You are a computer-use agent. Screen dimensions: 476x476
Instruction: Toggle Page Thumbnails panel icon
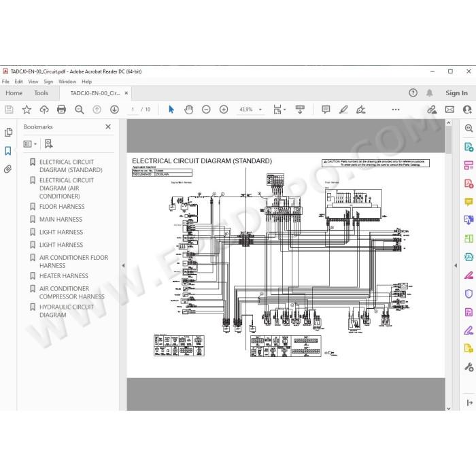click(x=8, y=133)
